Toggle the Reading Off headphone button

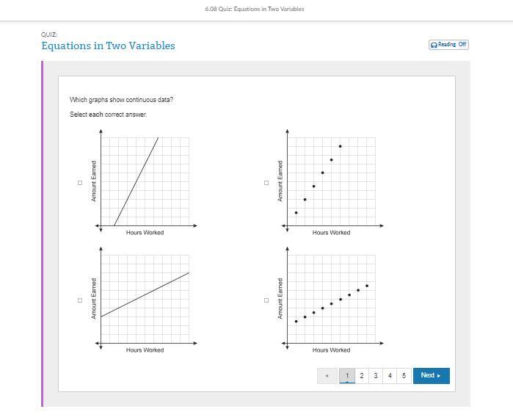tap(448, 45)
